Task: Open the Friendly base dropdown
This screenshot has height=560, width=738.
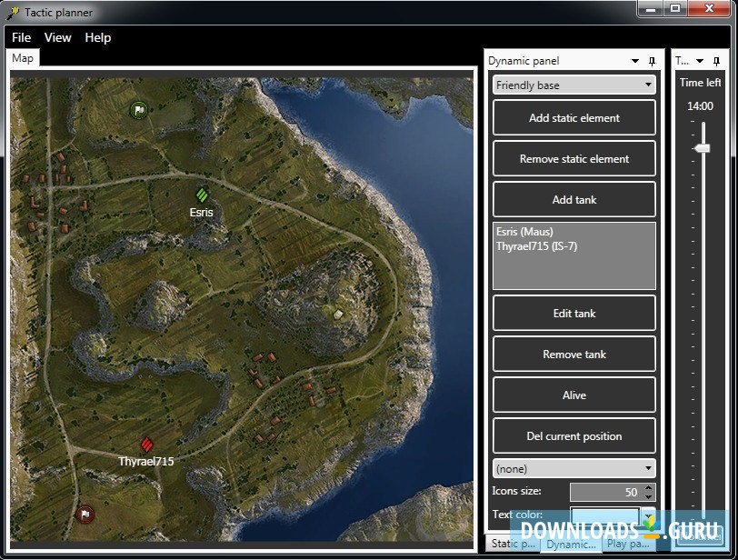Action: click(573, 85)
